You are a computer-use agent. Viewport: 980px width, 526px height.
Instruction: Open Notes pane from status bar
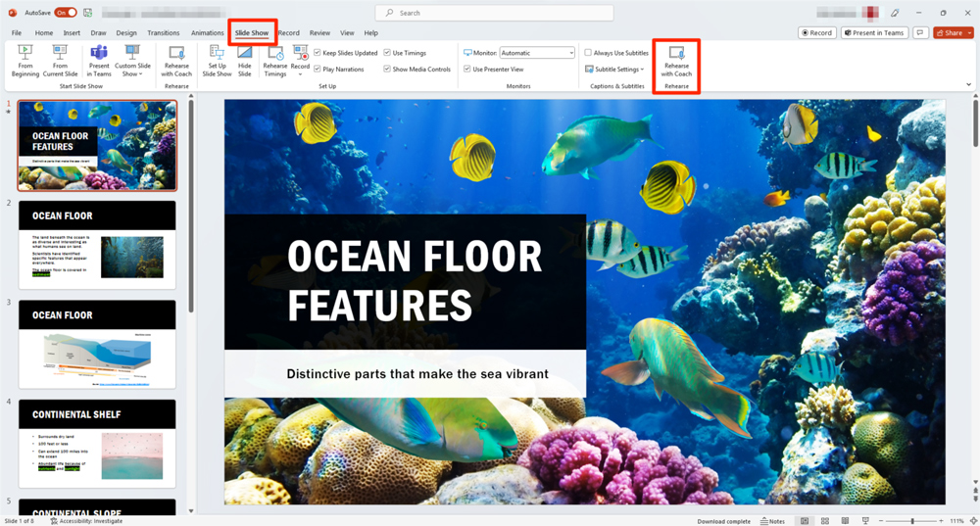(x=771, y=521)
